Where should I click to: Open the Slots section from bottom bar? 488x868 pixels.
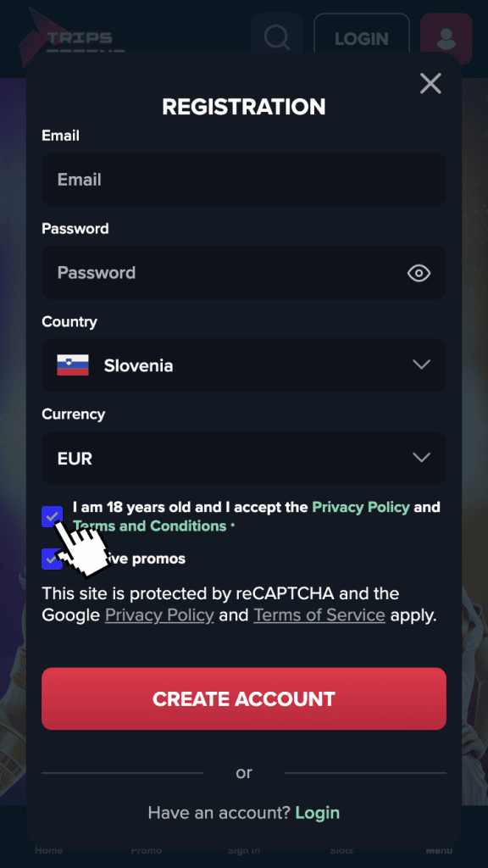[x=341, y=850]
